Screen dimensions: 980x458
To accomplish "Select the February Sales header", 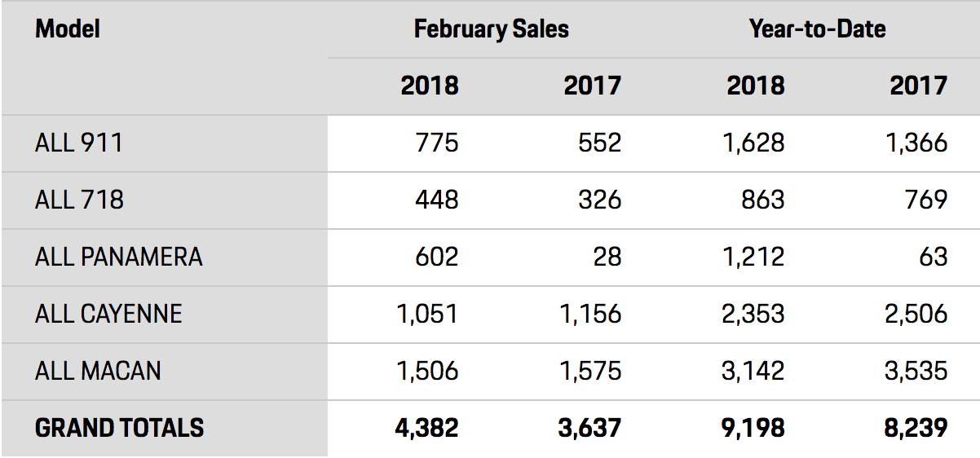I will (491, 29).
